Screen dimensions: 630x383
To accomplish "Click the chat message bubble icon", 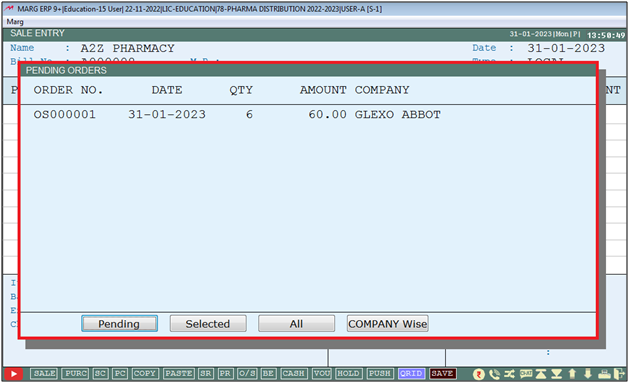I will click(x=526, y=374).
